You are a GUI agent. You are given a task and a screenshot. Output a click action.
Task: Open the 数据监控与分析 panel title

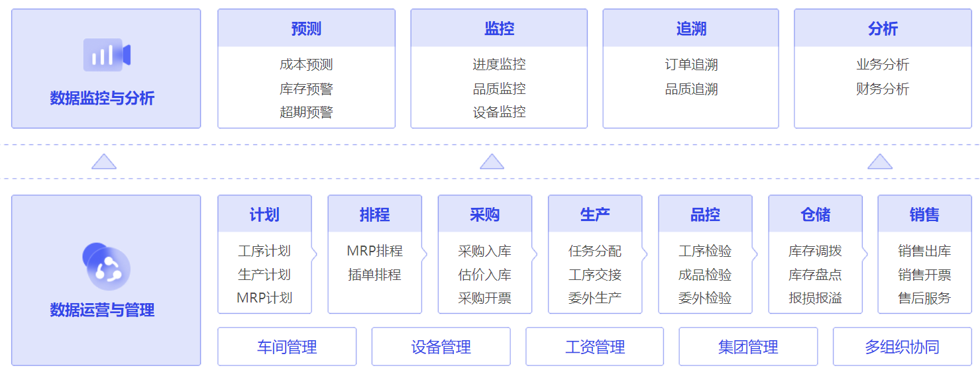(x=102, y=99)
